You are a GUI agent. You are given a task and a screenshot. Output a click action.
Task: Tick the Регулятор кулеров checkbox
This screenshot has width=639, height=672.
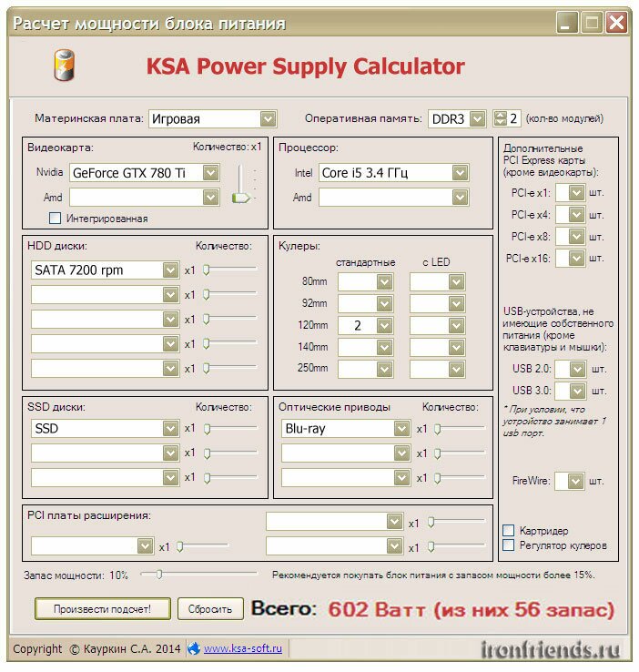(x=508, y=545)
